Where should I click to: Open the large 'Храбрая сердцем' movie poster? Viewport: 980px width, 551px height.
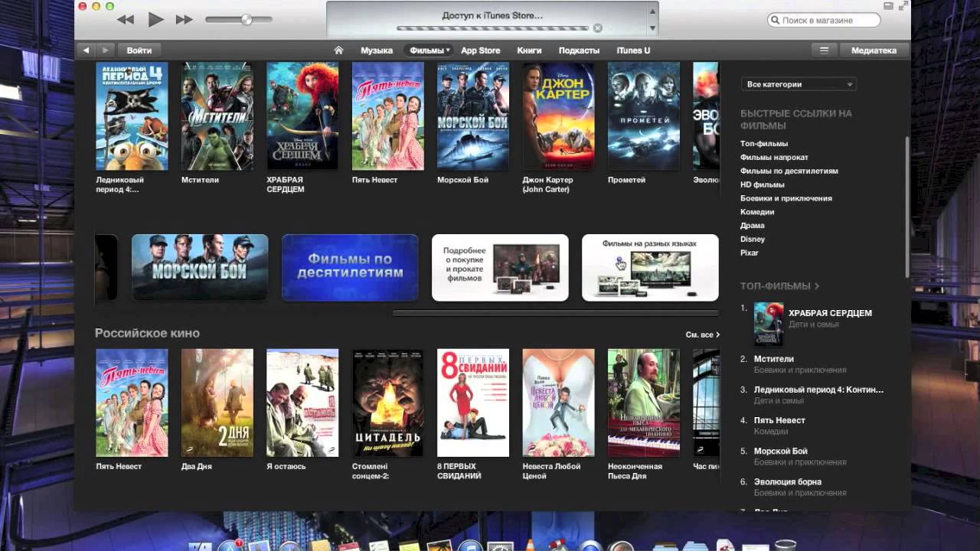tap(302, 116)
